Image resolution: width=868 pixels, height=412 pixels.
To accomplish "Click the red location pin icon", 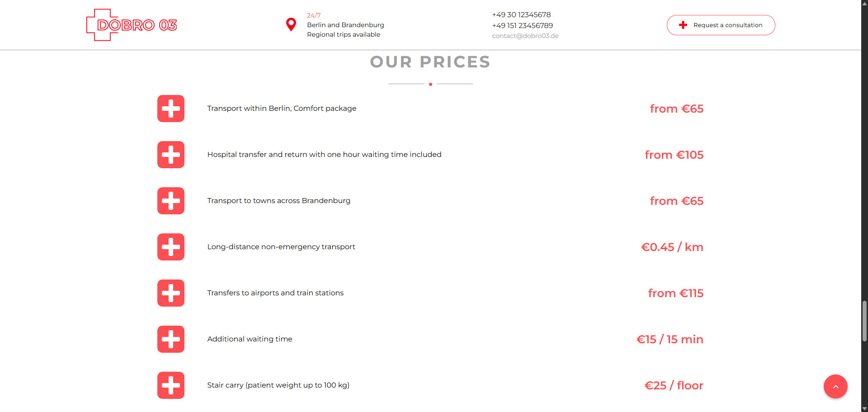I will 291,24.
